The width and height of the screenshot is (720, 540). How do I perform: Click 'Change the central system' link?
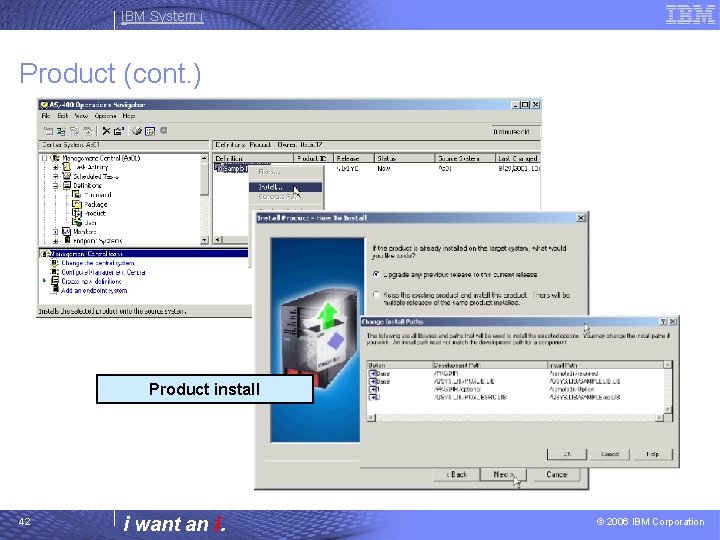pyautogui.click(x=97, y=263)
